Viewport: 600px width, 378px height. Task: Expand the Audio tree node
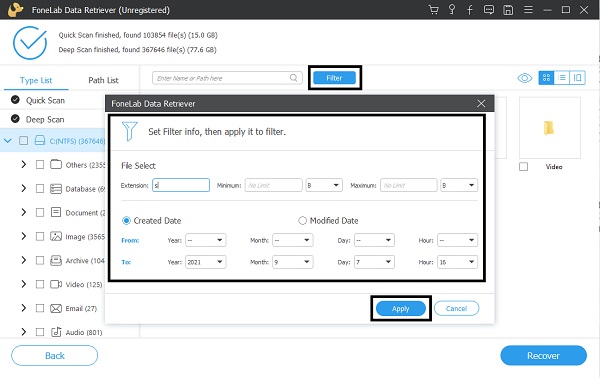pos(24,332)
